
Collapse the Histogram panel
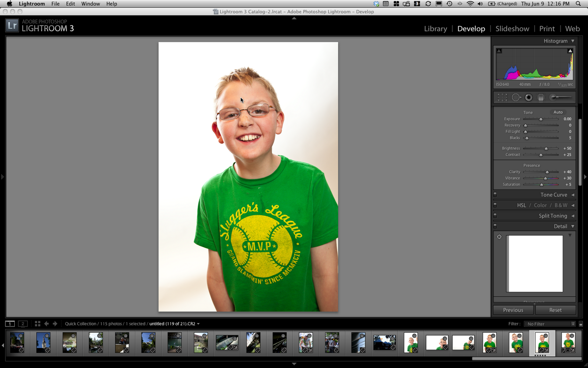pos(573,41)
